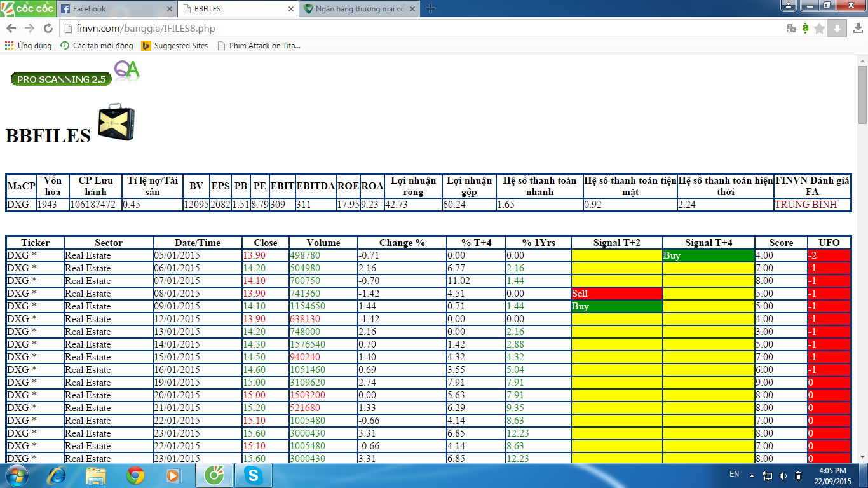Open a new tab with the plus button
This screenshot has height=488, width=868.
(430, 9)
